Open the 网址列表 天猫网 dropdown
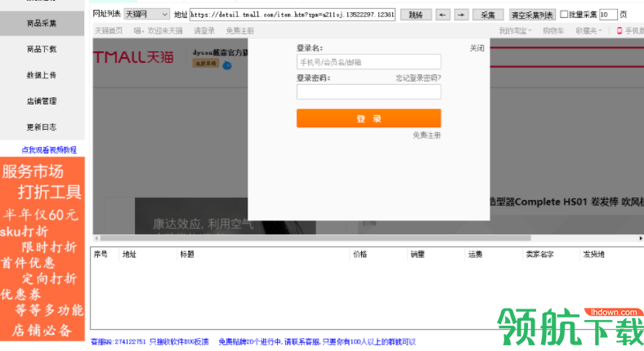 click(146, 15)
